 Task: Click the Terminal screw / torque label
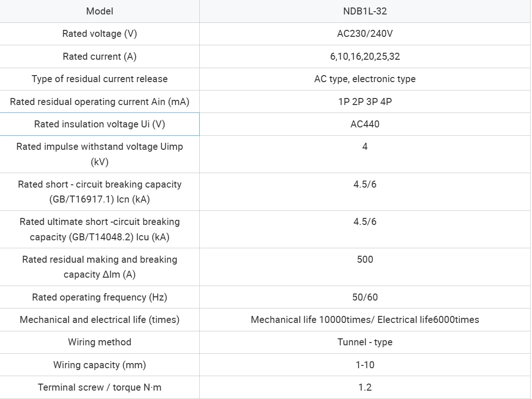(x=99, y=387)
